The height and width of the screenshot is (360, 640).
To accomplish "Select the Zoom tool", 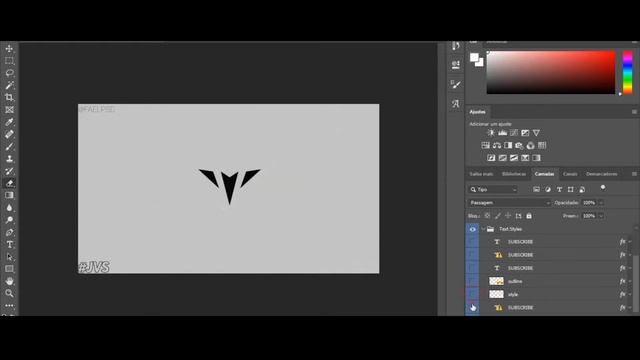I will click(x=9, y=293).
